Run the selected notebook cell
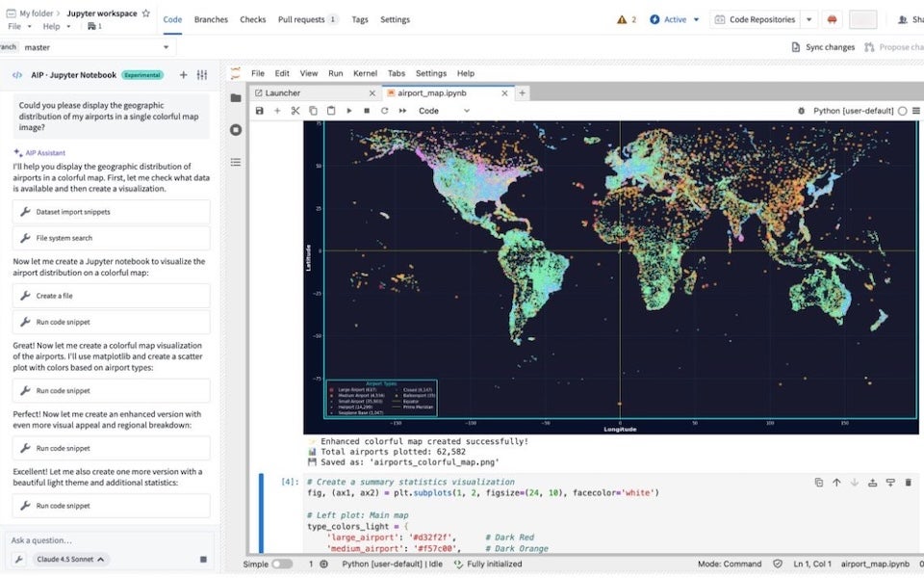 point(349,111)
